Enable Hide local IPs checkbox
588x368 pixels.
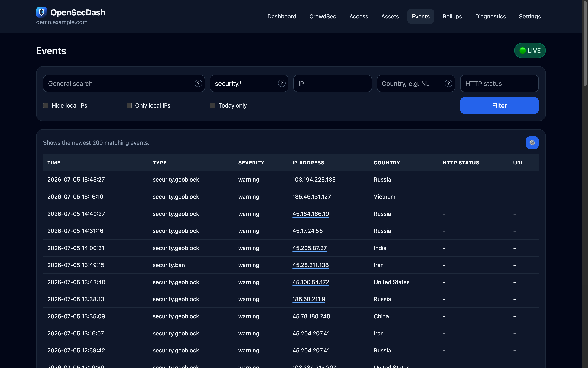point(46,105)
